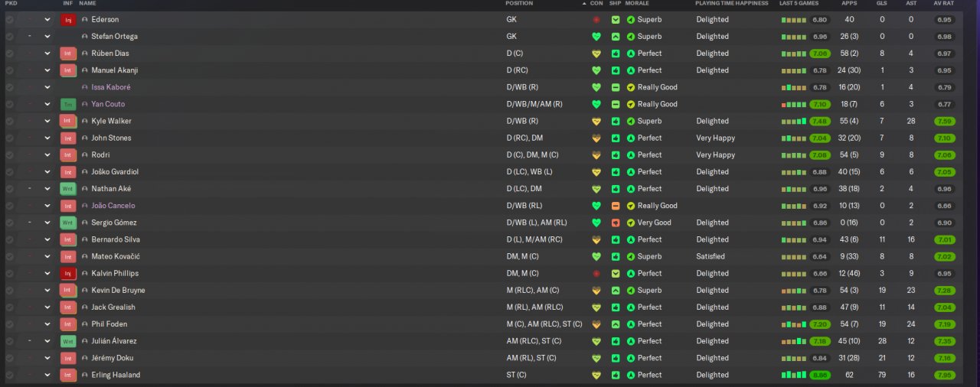Click Yan Couto's green Trn status badge
Screen dimensions: 980x387
pos(67,104)
